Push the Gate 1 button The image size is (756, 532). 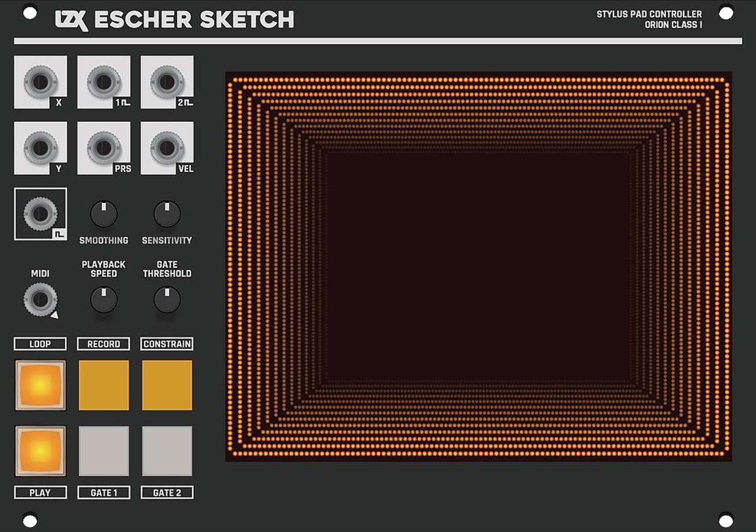coord(104,451)
